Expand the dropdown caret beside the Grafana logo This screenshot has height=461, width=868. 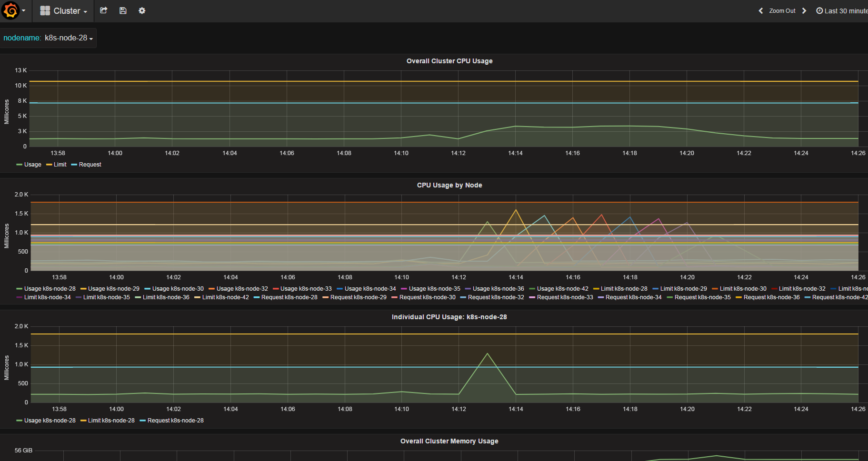23,10
